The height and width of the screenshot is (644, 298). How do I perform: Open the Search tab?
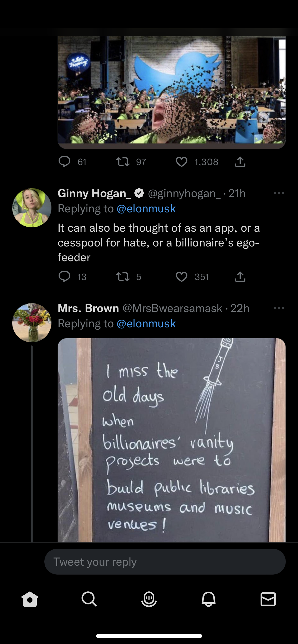pos(89,599)
